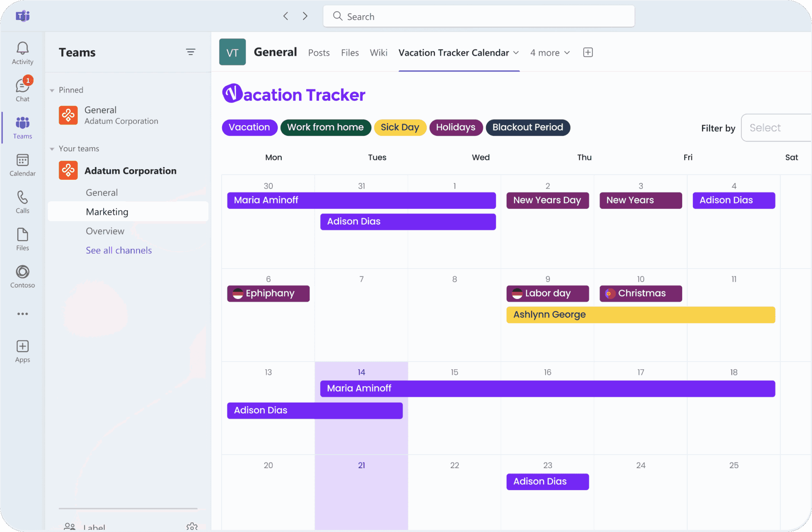Toggle the Work from home filter
This screenshot has width=812, height=532.
tap(325, 127)
